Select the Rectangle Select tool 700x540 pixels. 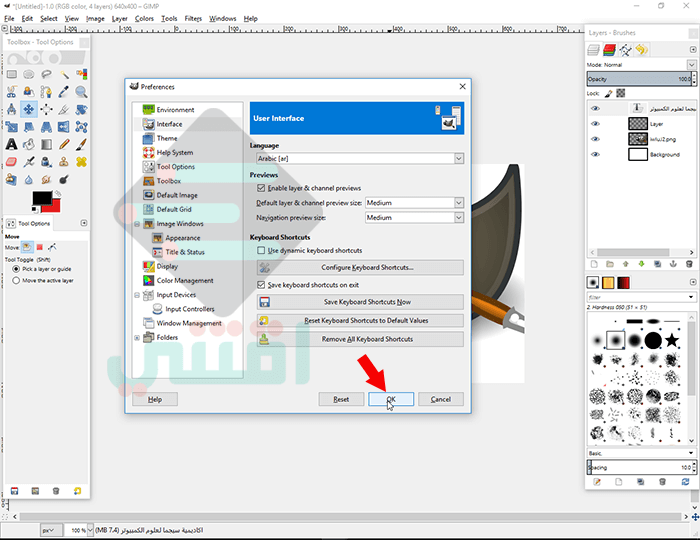tap(12, 74)
